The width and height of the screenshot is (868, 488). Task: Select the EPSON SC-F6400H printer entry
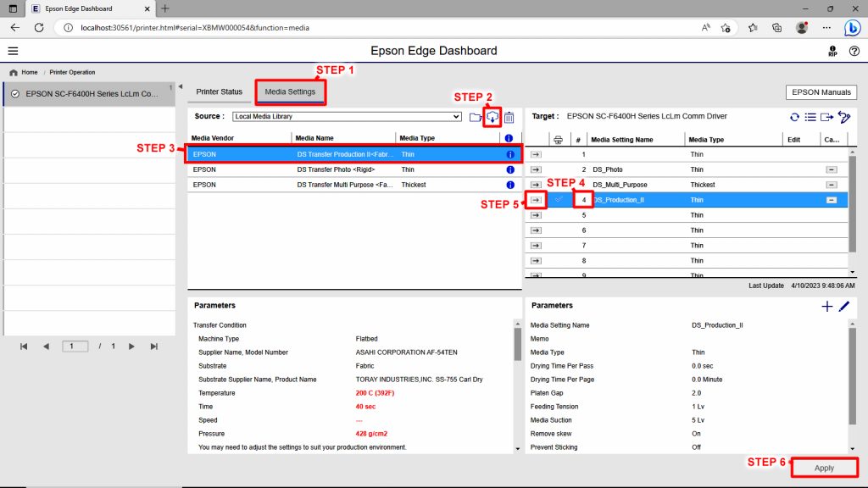(89, 94)
